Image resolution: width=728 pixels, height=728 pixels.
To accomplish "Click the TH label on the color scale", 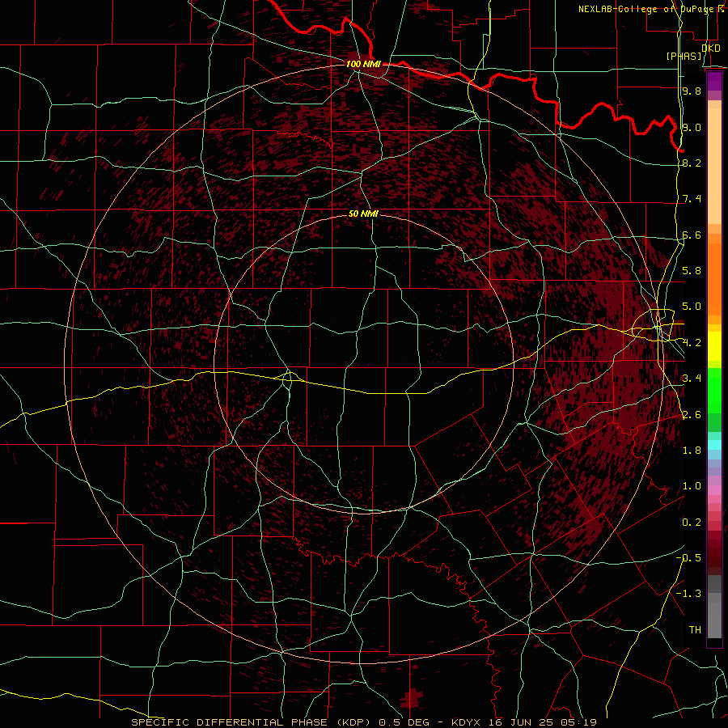I will point(695,630).
